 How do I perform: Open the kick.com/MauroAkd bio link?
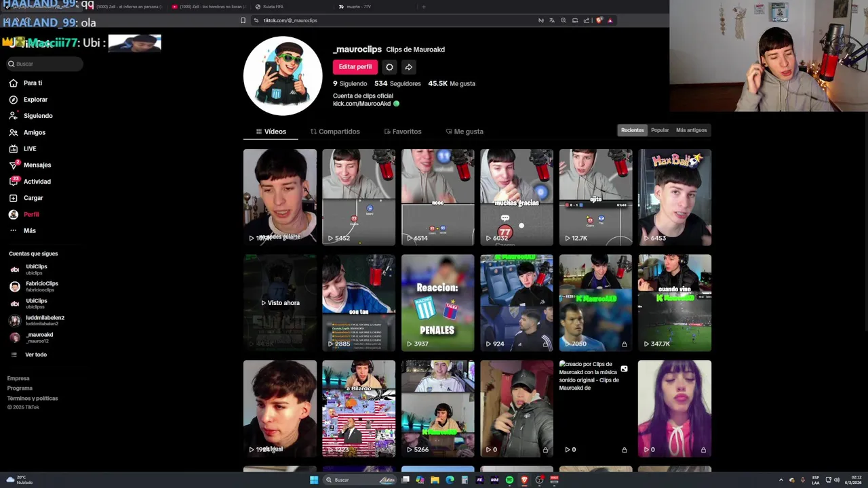(x=361, y=104)
